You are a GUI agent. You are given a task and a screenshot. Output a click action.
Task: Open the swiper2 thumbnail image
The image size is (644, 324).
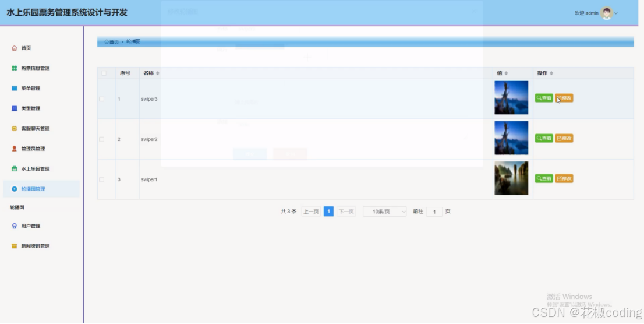pyautogui.click(x=511, y=138)
